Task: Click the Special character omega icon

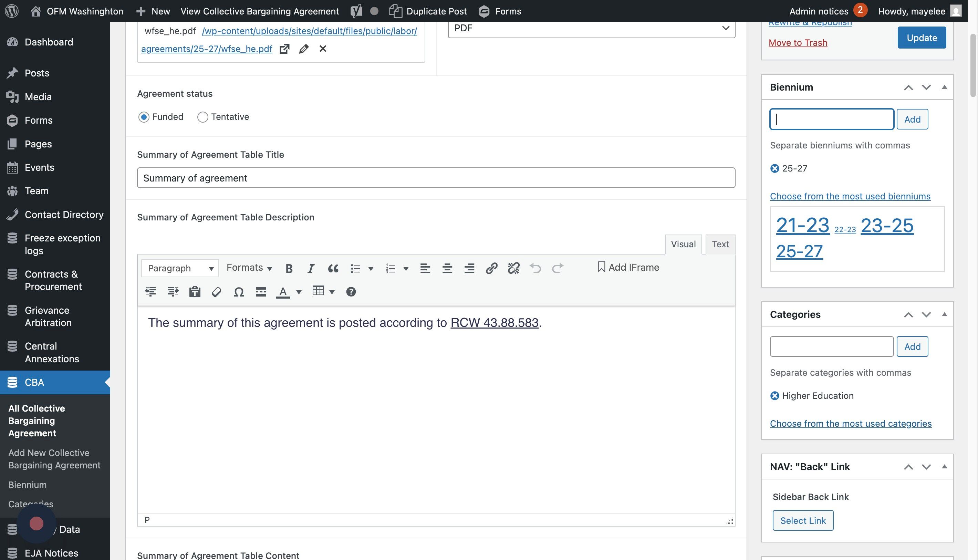Action: pyautogui.click(x=238, y=292)
